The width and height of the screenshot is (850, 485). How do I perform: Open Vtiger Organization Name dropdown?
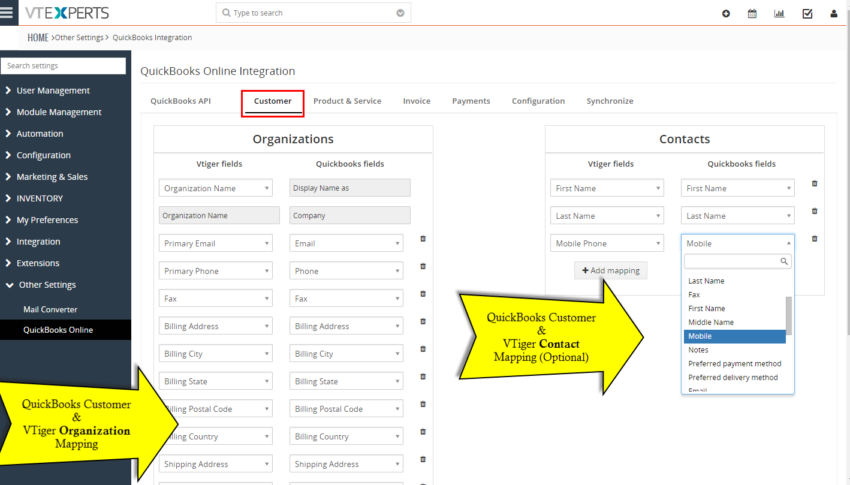point(215,188)
